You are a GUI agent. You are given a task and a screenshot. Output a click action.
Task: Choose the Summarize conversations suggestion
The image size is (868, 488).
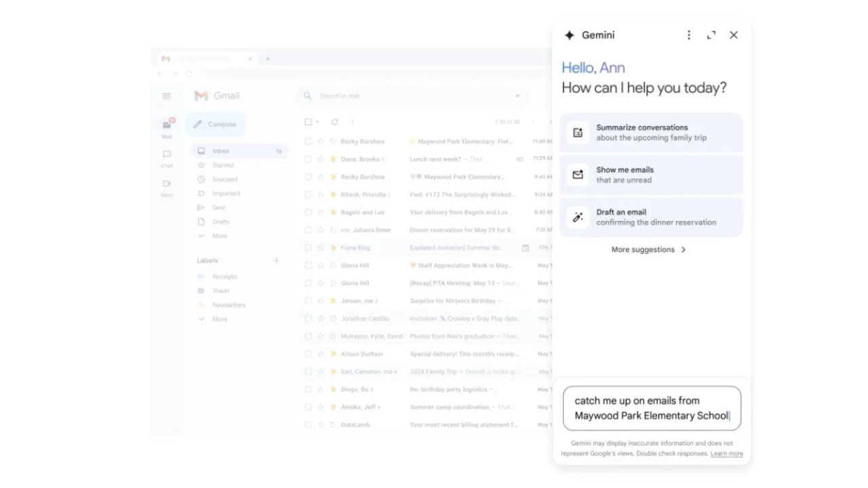[651, 132]
